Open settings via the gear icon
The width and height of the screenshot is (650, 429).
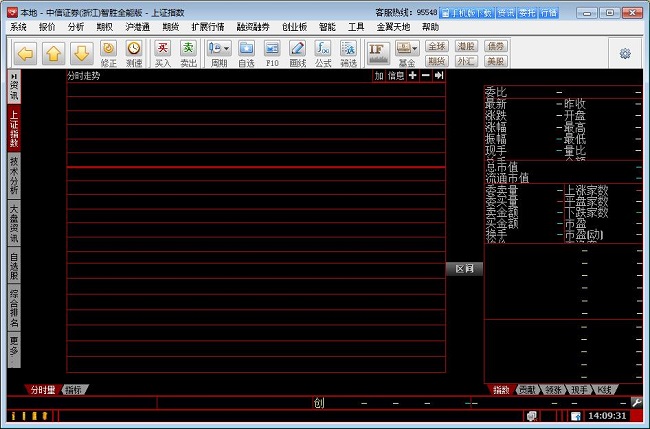pos(625,53)
